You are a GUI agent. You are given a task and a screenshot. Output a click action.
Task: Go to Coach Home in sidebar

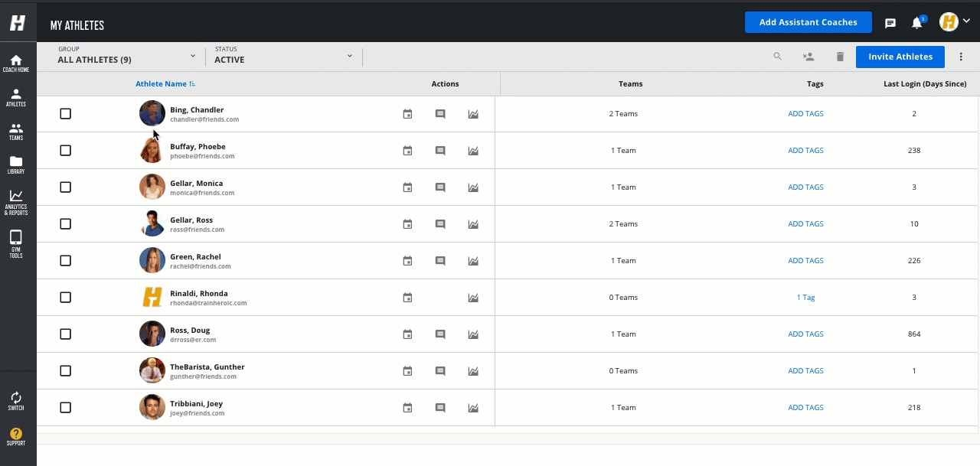coord(16,64)
